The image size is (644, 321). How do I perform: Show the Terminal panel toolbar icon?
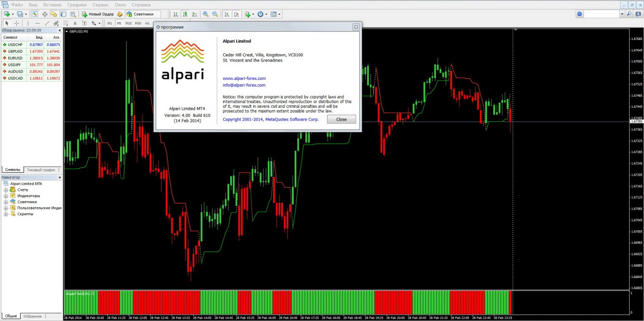63,14
